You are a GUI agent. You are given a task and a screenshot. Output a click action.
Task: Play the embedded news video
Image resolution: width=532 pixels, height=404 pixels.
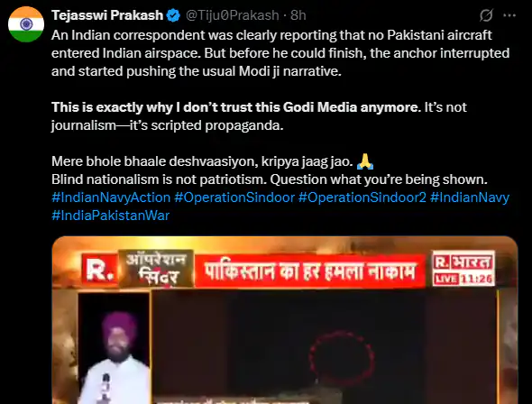tap(285, 320)
